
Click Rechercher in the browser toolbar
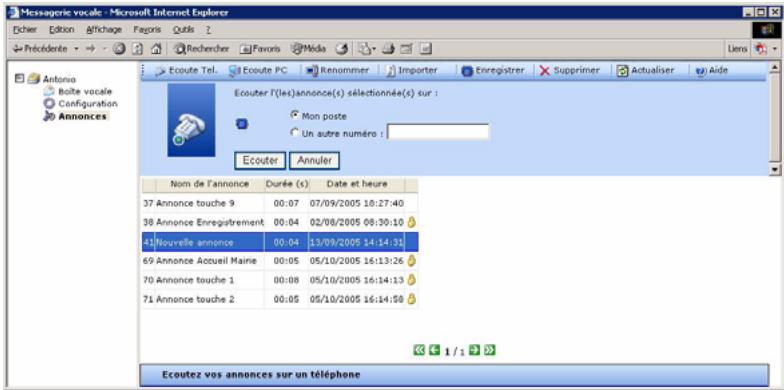pos(202,49)
